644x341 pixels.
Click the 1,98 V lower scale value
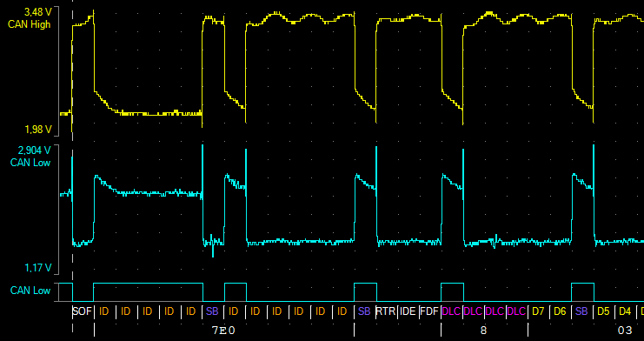(37, 130)
